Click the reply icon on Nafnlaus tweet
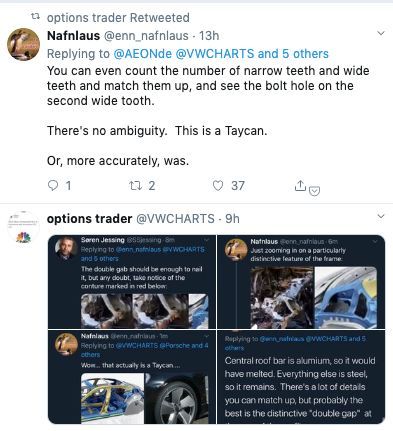393x431 pixels. click(x=53, y=185)
